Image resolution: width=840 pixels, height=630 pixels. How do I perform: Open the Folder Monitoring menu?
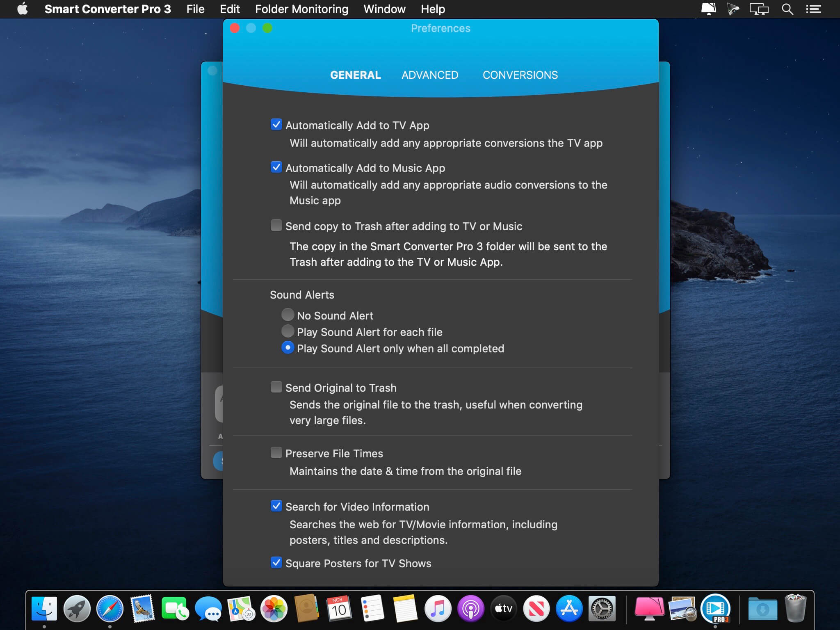point(301,9)
